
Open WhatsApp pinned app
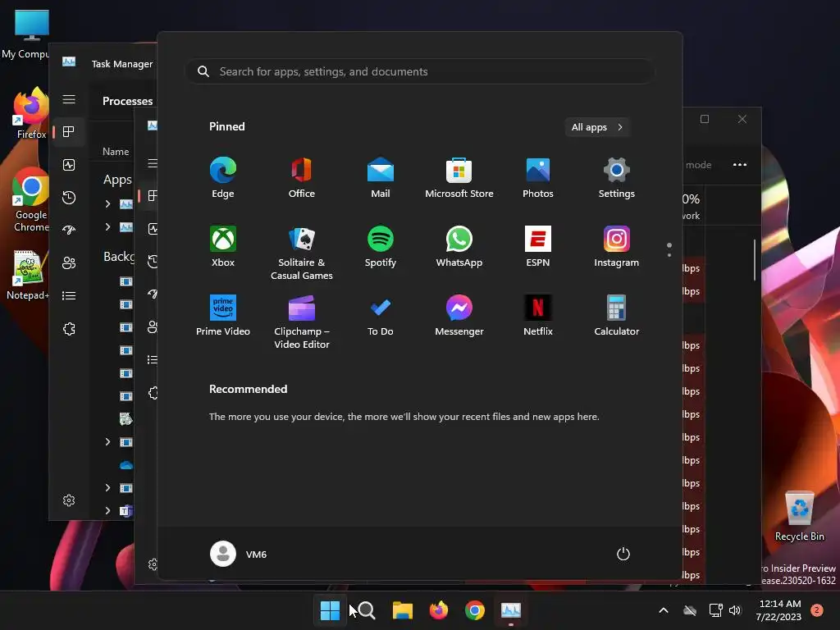click(x=459, y=247)
